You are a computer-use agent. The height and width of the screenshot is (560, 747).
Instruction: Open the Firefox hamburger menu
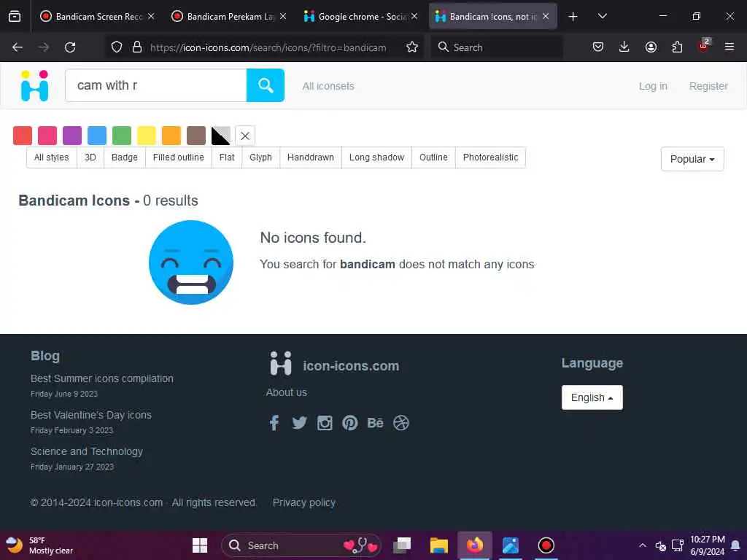click(729, 47)
